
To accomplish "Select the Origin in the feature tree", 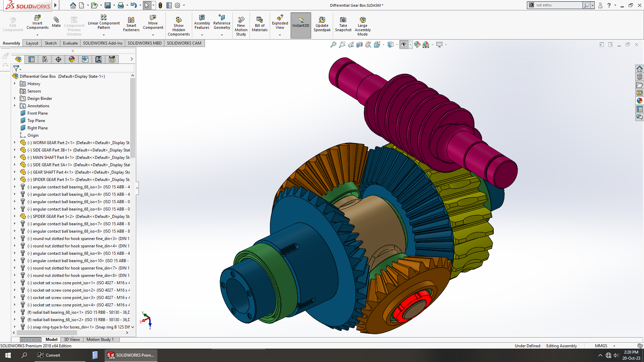I will click(33, 135).
